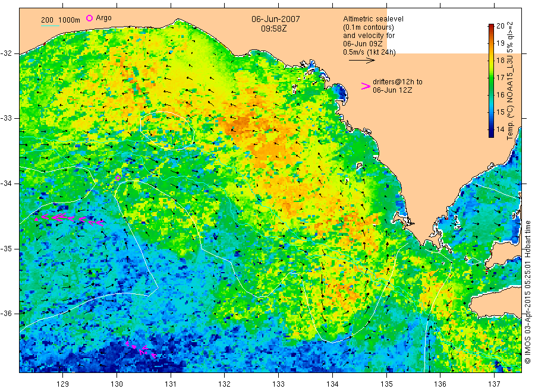Click the cyan isobath legend line under 200
This screenshot has width=535, height=392.
50,26
